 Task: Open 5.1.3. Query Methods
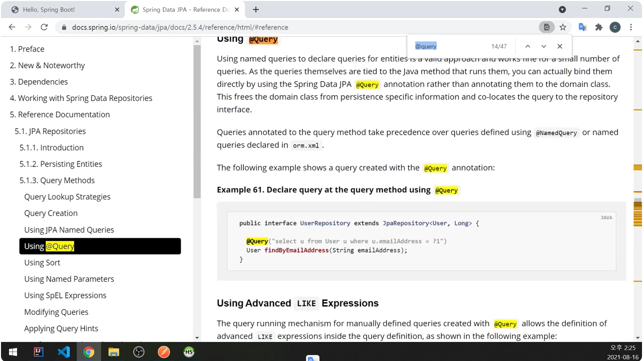57,180
